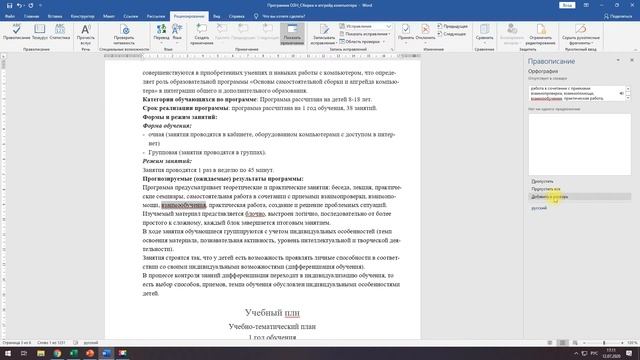Click Создать примечание new comment icon
This screenshot has width=640, height=360.
click(202, 34)
